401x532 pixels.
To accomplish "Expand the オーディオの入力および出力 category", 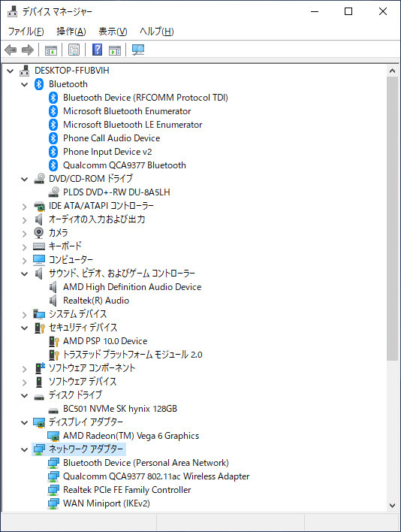I will click(x=25, y=220).
